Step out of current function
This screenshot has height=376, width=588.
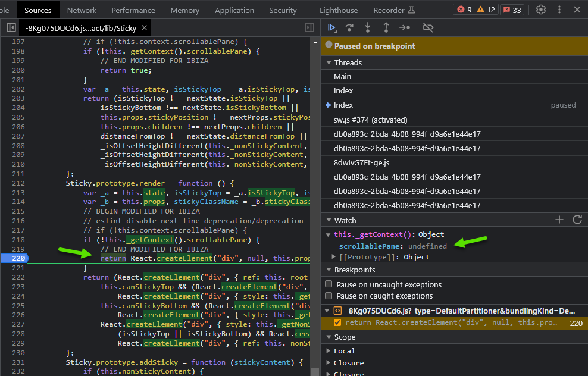tap(385, 27)
